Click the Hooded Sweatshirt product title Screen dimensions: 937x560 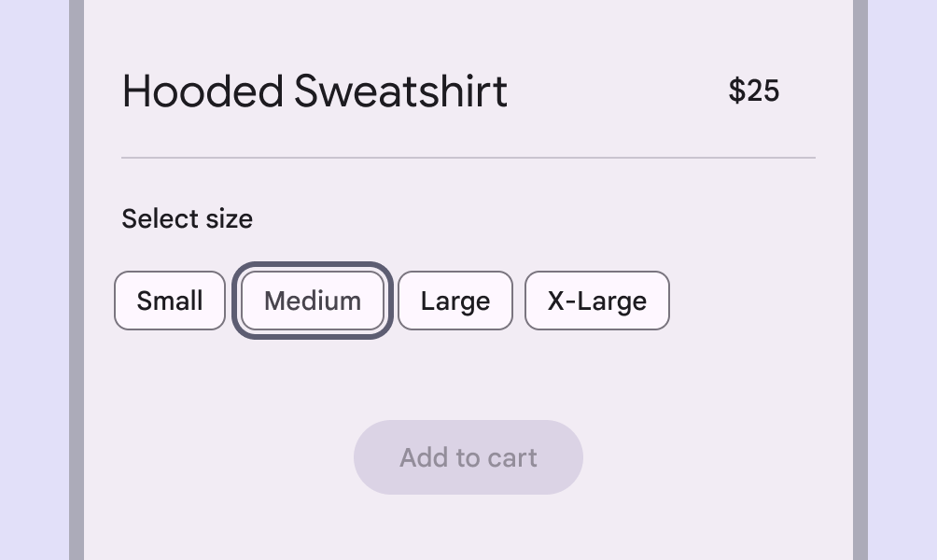315,91
